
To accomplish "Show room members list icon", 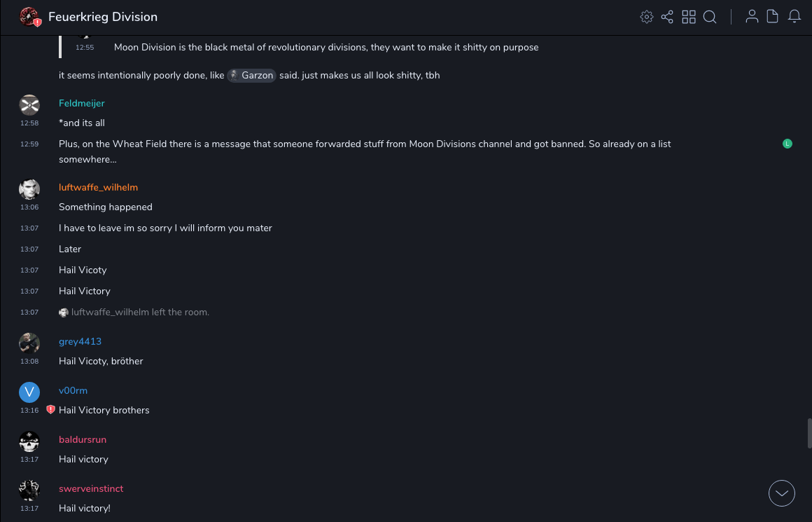I will point(752,17).
